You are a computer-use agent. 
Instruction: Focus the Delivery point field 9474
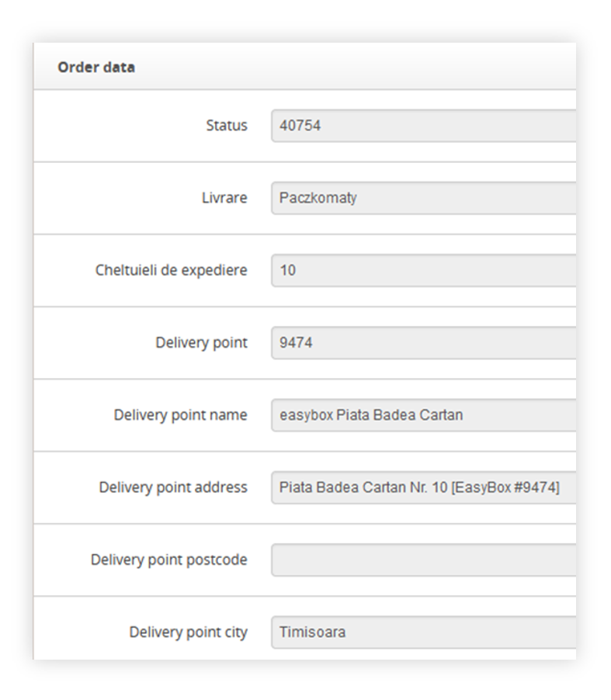[423, 343]
